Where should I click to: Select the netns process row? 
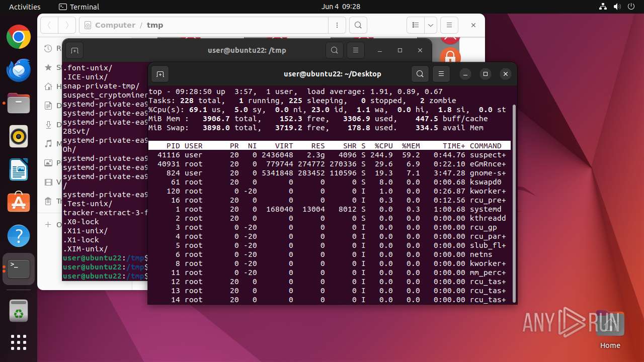(330, 254)
